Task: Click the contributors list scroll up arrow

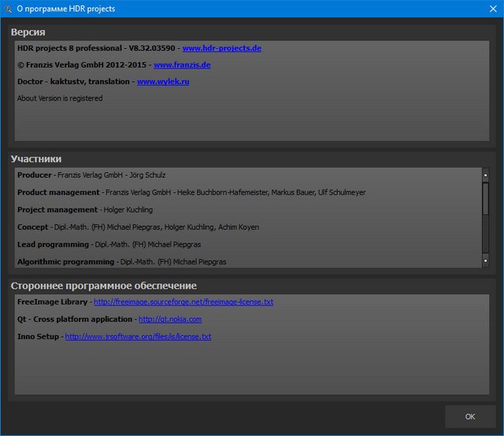Action: point(485,176)
